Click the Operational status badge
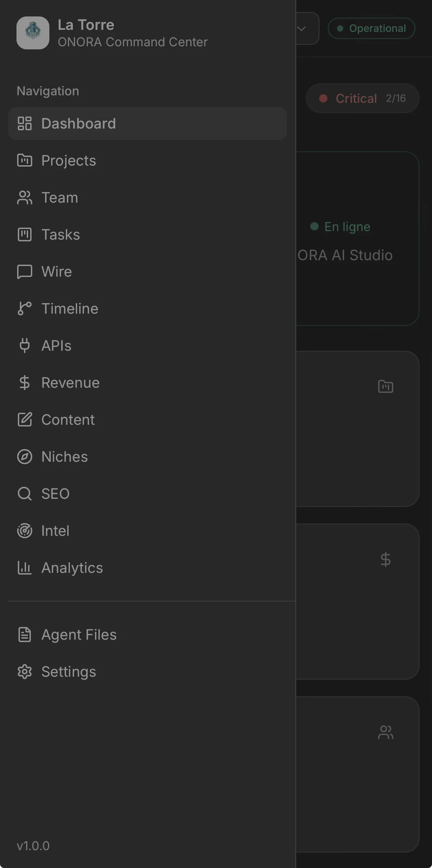The image size is (432, 868). (x=372, y=28)
